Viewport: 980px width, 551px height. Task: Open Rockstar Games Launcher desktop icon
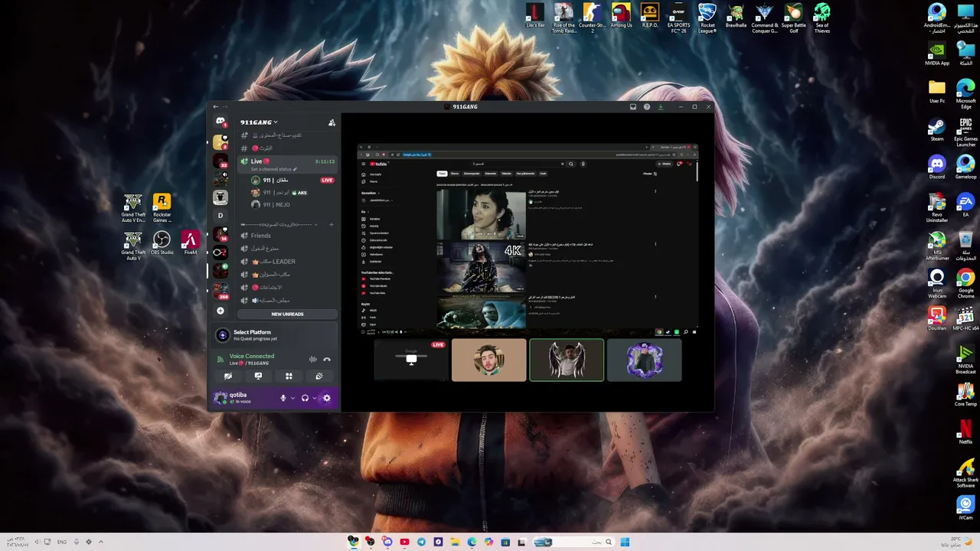(162, 208)
